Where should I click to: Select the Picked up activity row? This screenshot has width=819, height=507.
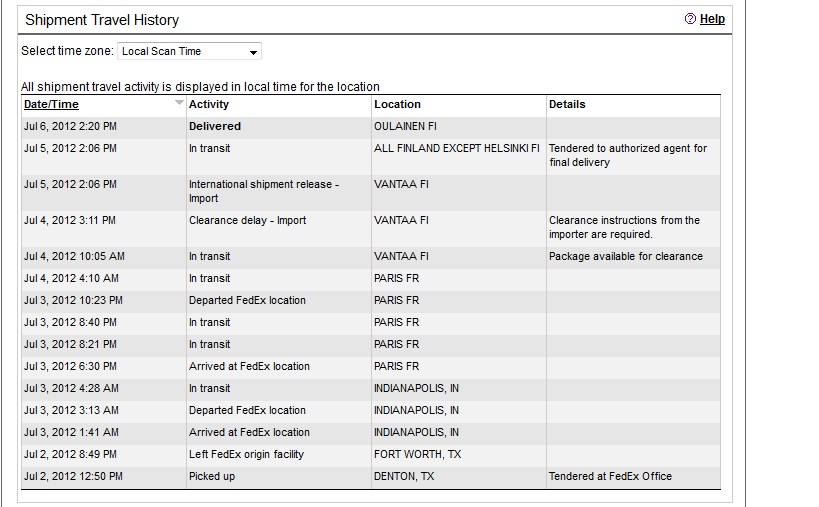212,476
